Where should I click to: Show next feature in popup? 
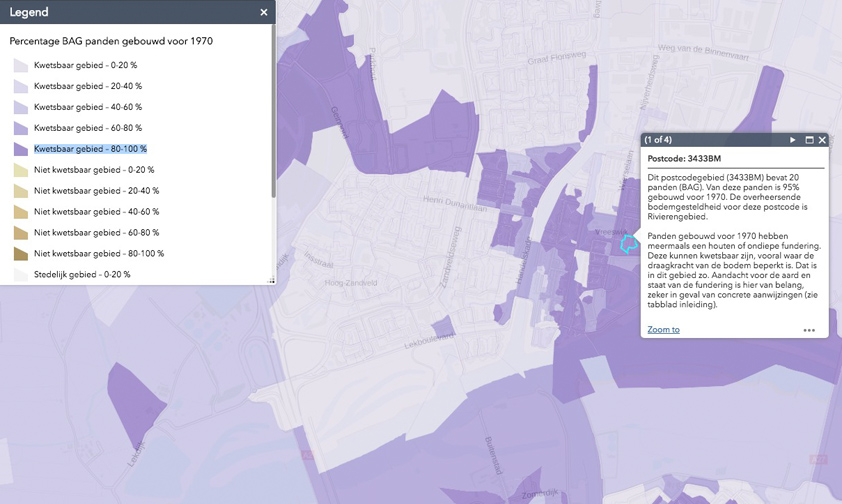pos(793,140)
